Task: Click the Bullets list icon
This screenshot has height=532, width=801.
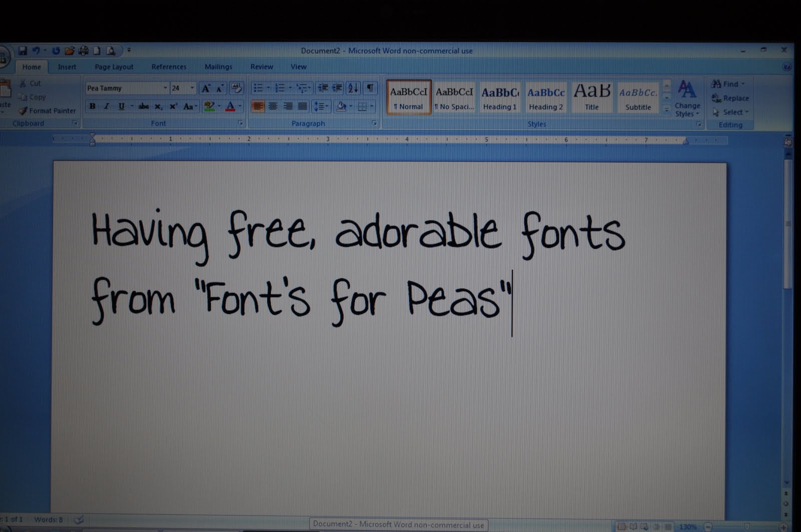Action: [258, 88]
